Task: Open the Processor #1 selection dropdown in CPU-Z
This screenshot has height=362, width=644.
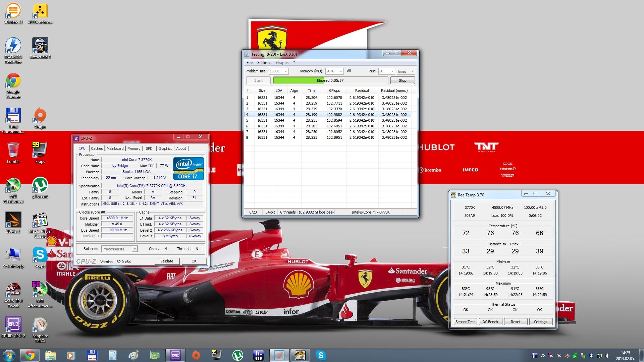Action: [x=119, y=249]
